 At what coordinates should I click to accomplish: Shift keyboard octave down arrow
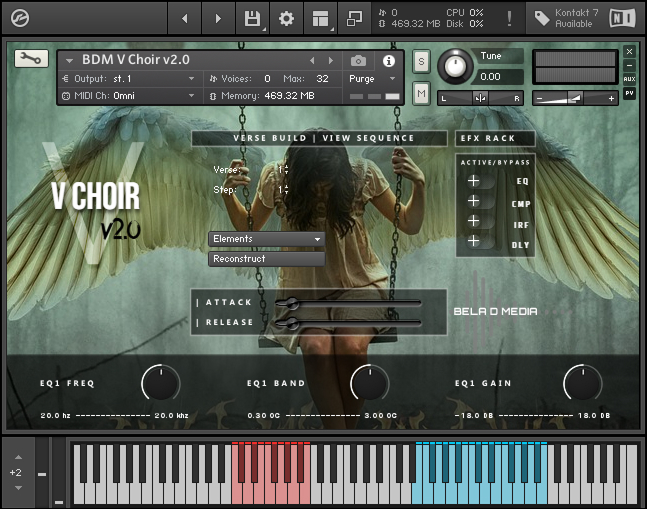coord(19,488)
